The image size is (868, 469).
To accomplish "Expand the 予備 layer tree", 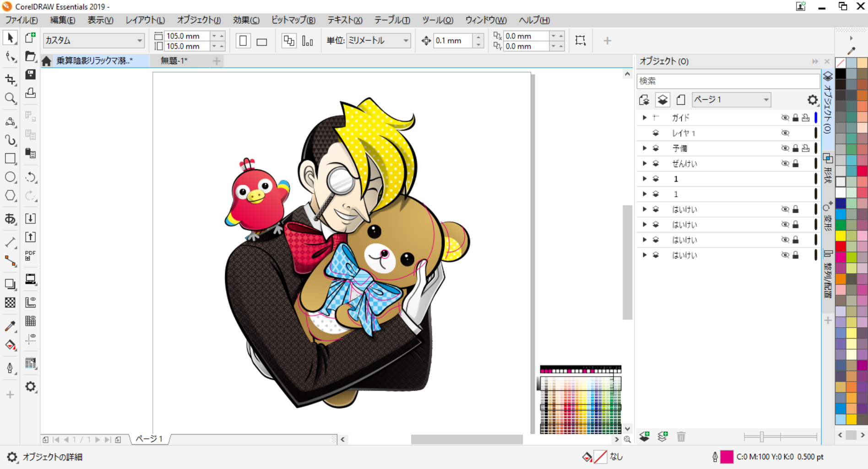I will pyautogui.click(x=645, y=148).
